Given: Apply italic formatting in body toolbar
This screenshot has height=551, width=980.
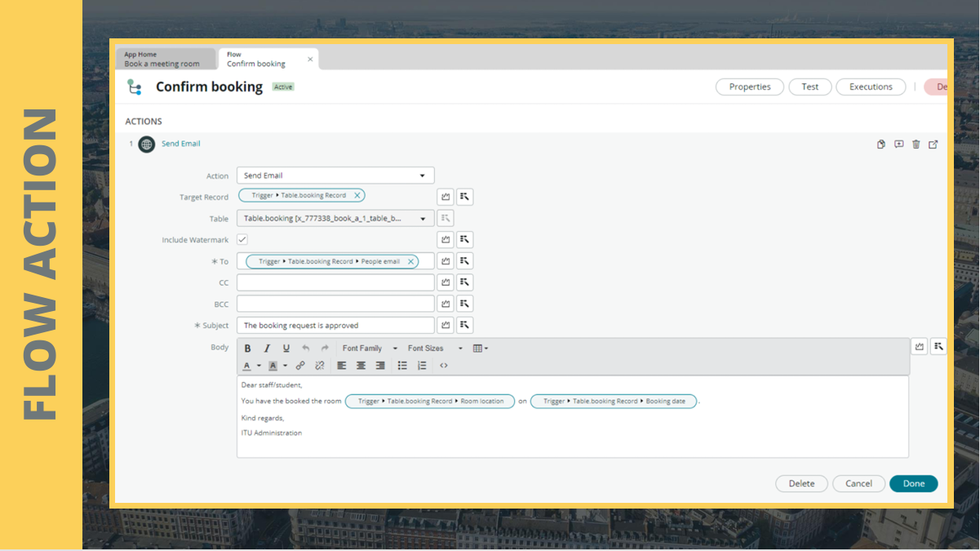Looking at the screenshot, I should (267, 349).
